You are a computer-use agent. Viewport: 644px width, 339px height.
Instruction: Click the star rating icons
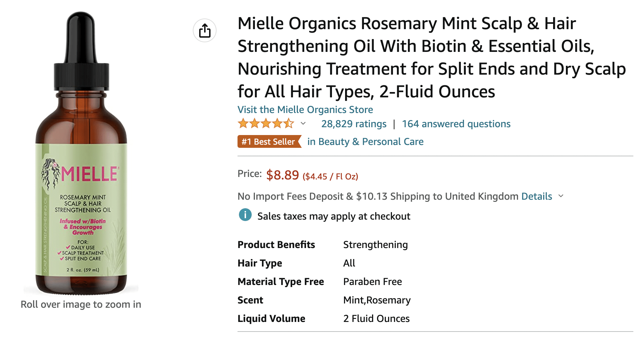[x=266, y=124]
